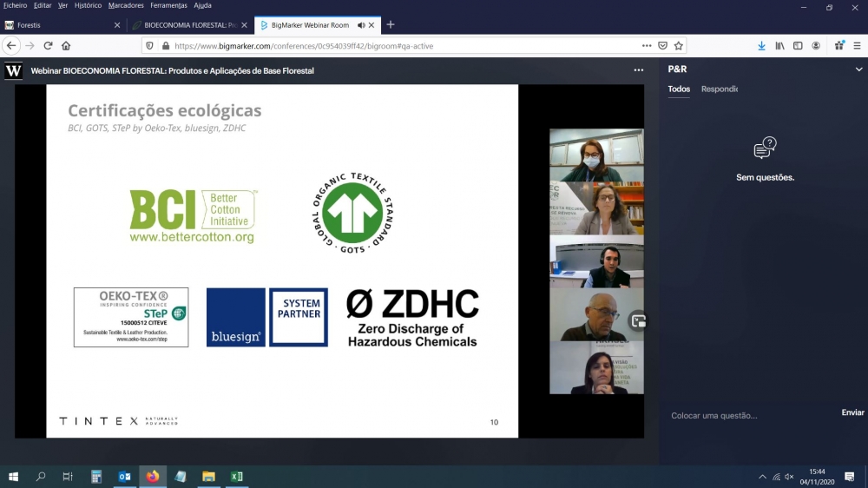
Task: Open the Editar menu
Action: (42, 5)
